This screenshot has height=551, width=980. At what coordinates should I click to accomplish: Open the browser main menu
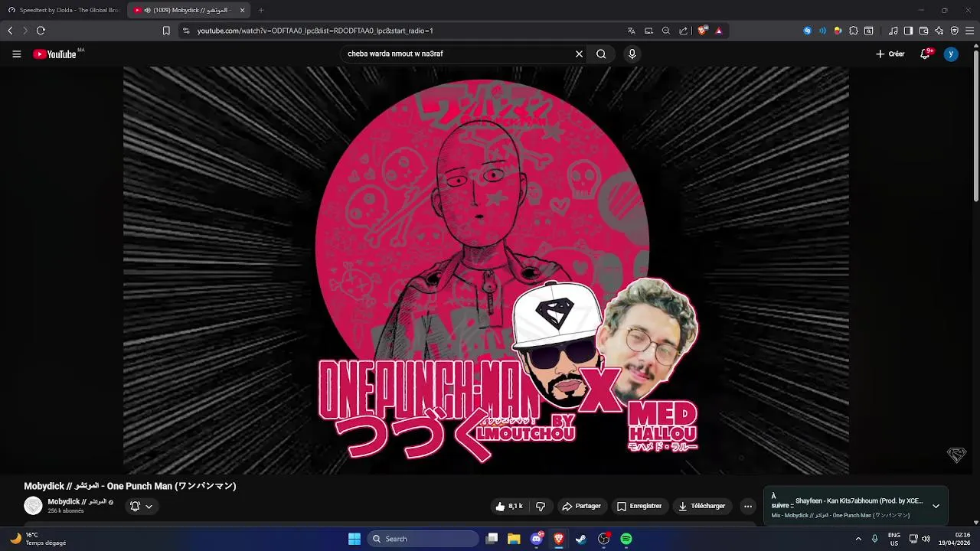(969, 31)
